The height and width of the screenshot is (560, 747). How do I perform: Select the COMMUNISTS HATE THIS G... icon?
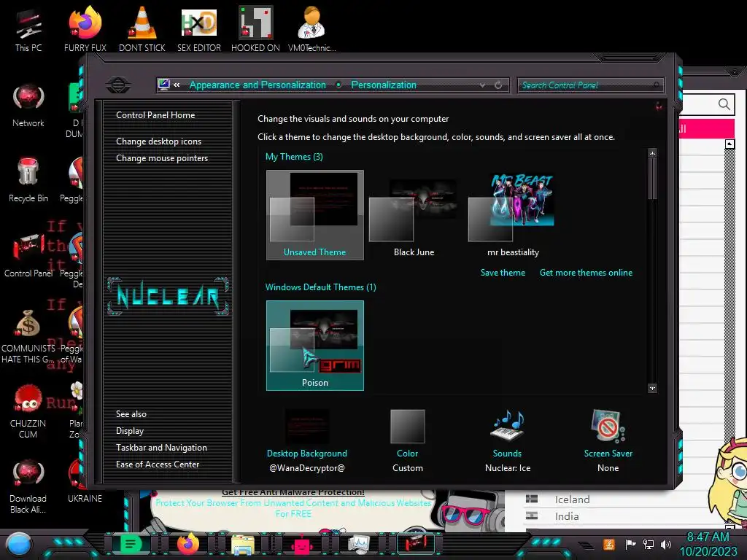(x=28, y=337)
